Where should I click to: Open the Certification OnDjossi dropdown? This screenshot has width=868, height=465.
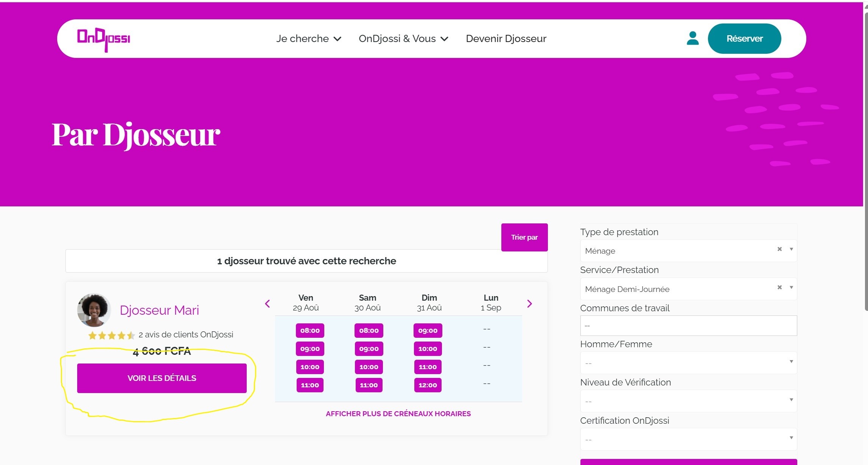[688, 439]
